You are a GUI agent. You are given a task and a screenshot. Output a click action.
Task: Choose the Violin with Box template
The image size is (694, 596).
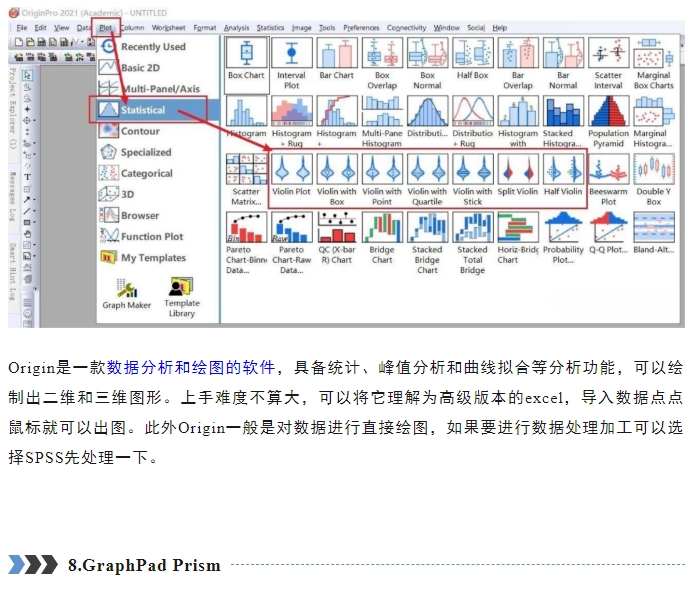336,180
